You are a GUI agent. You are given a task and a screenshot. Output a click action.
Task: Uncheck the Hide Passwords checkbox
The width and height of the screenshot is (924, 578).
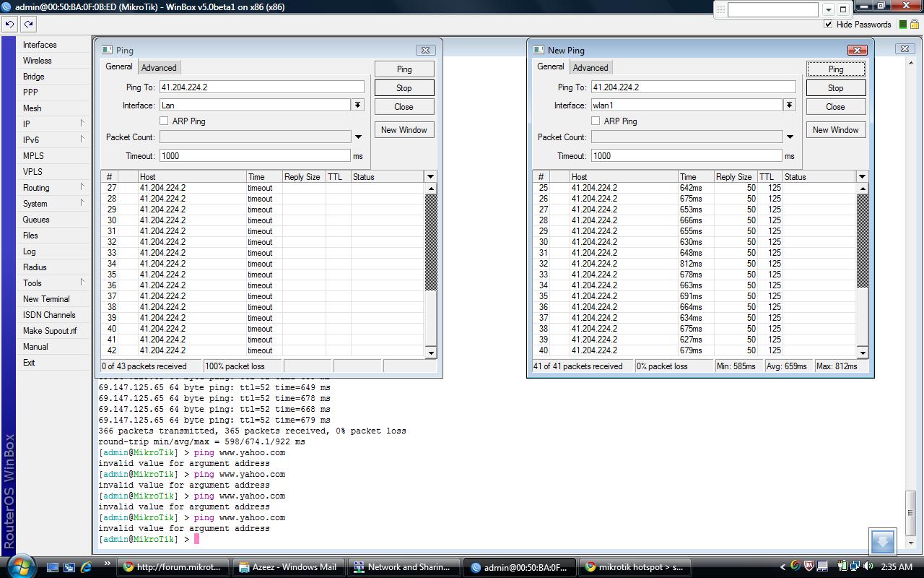pyautogui.click(x=828, y=25)
